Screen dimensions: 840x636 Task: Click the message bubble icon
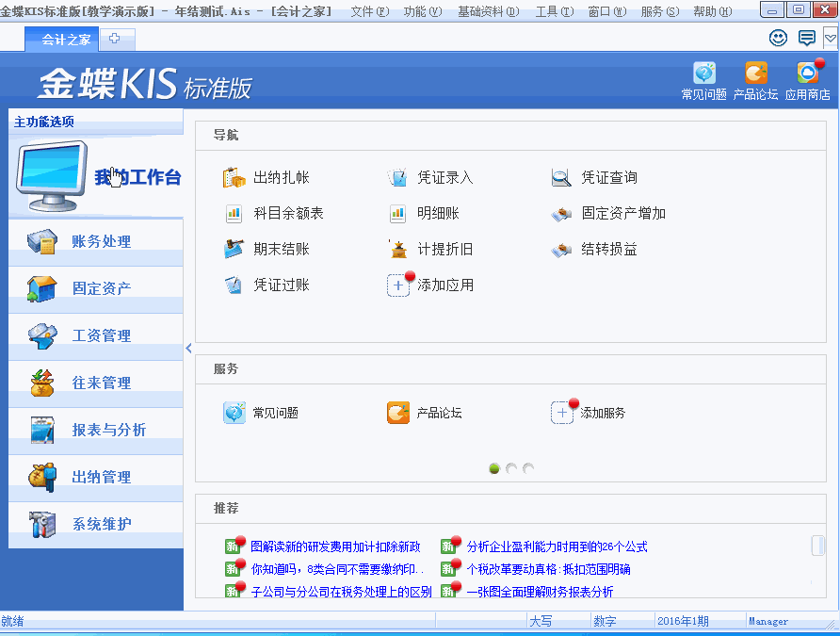point(807,38)
